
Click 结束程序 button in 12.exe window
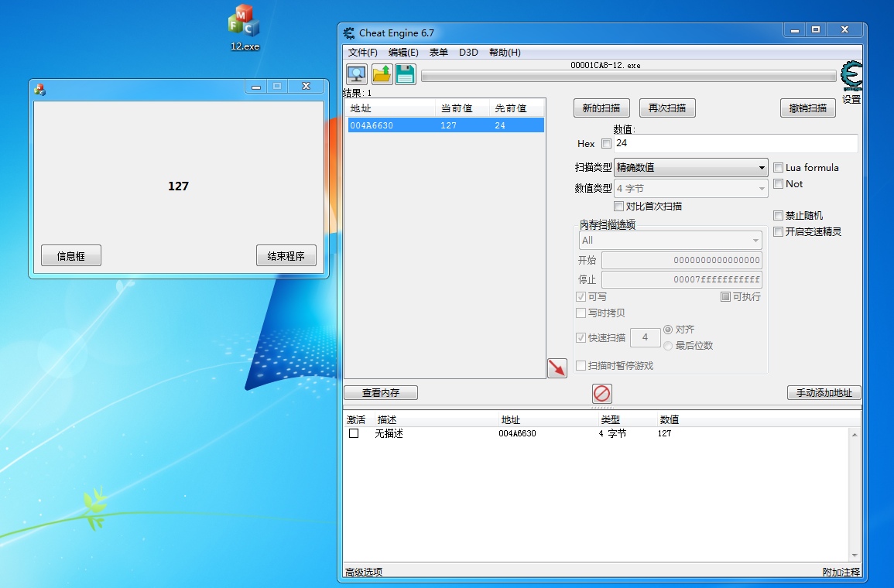[286, 255]
